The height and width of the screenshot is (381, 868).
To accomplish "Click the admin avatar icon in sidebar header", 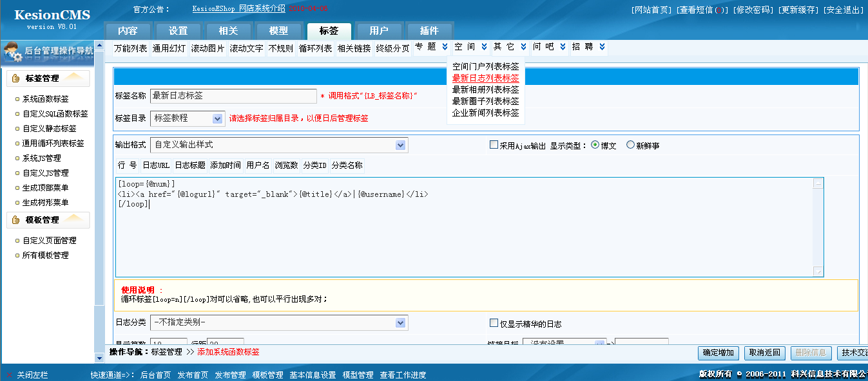I will tap(12, 52).
